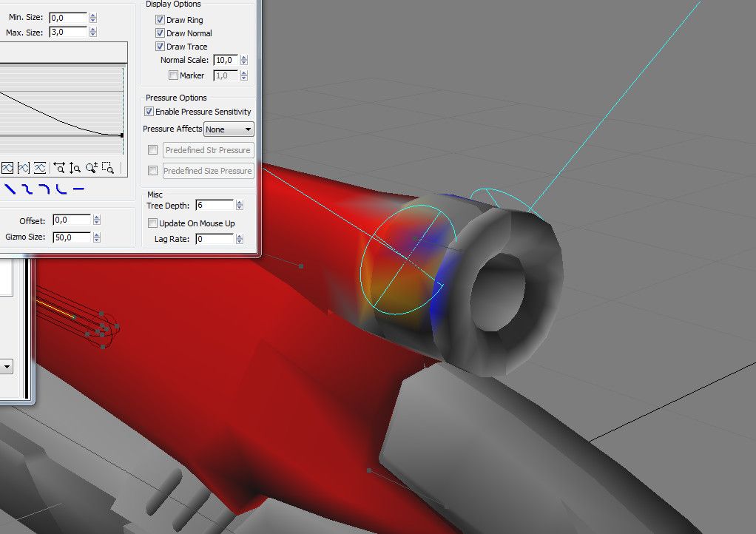The width and height of the screenshot is (756, 534).
Task: Select the Zoom Region dashed-box tool
Action: click(x=108, y=168)
